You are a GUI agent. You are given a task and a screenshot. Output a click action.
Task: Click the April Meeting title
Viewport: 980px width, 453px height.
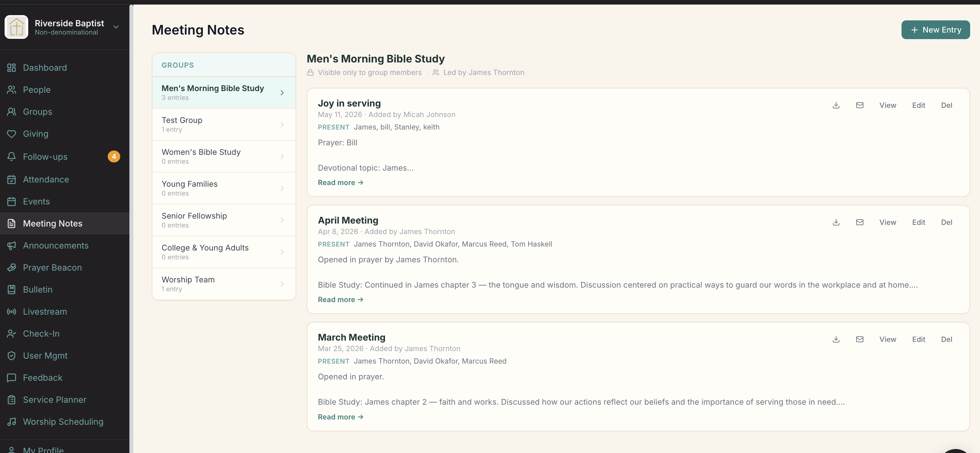pos(348,220)
